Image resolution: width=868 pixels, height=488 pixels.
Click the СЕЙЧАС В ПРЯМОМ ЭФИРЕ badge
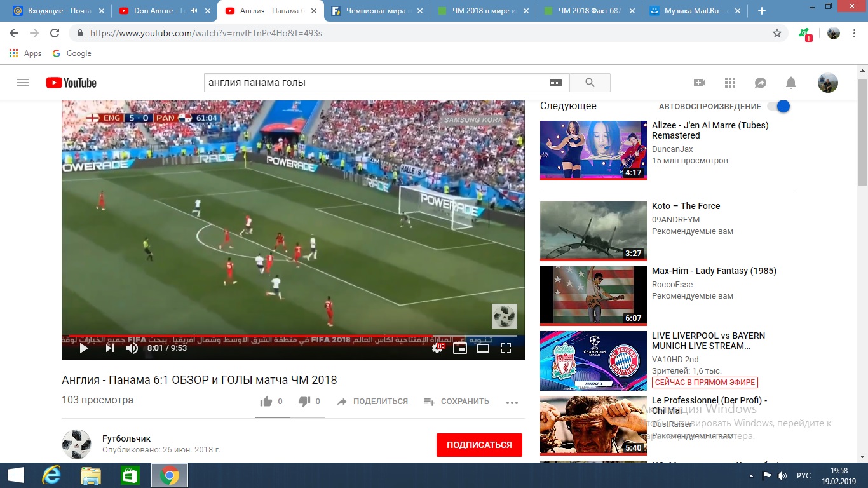705,383
